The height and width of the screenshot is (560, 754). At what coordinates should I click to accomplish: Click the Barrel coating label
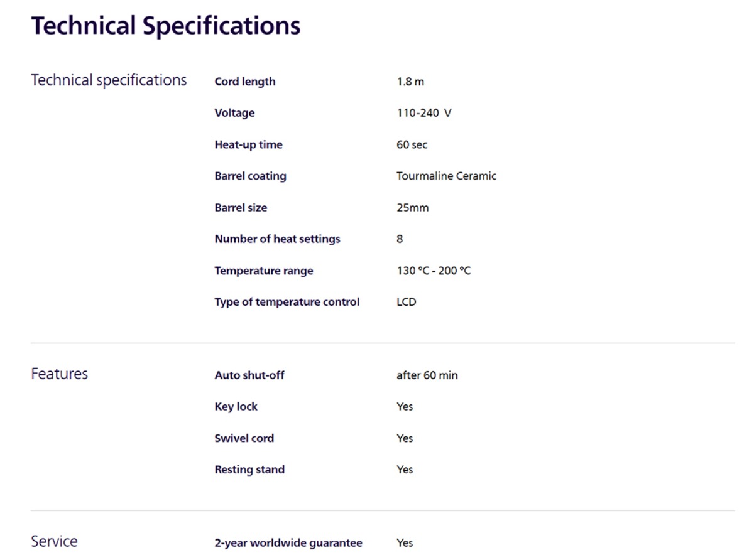pos(251,176)
